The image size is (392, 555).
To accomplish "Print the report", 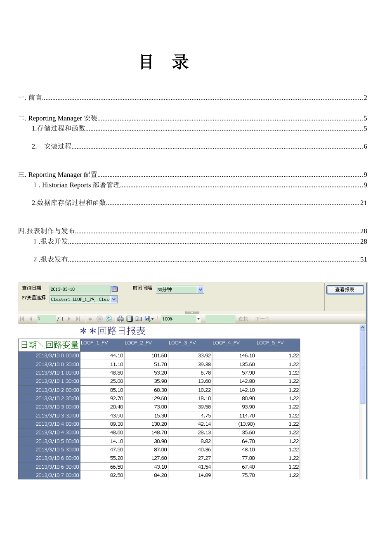I will (120, 319).
